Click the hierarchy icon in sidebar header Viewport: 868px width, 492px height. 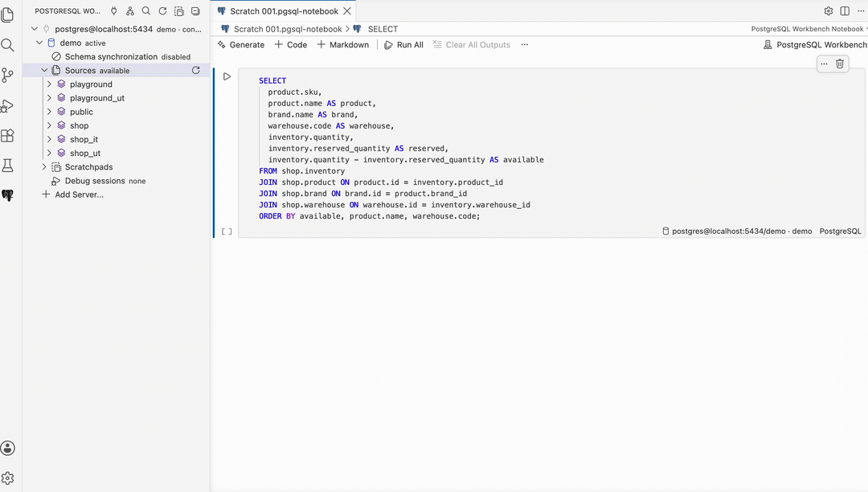(130, 11)
